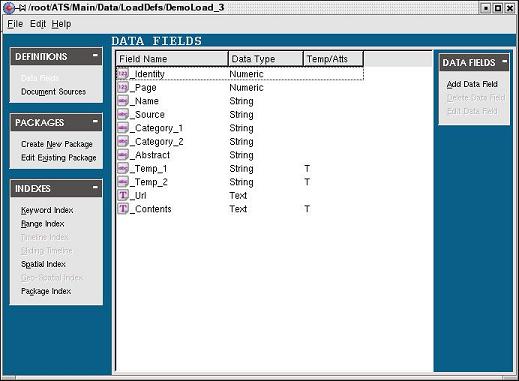Click the string icon beside _Category_2
The height and width of the screenshot is (381, 519).
click(123, 141)
